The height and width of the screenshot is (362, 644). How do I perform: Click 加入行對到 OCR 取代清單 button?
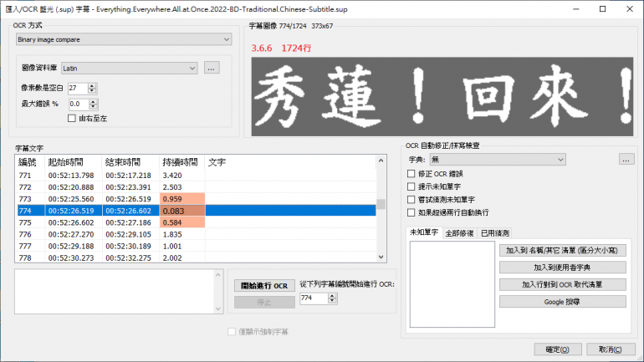(x=563, y=284)
